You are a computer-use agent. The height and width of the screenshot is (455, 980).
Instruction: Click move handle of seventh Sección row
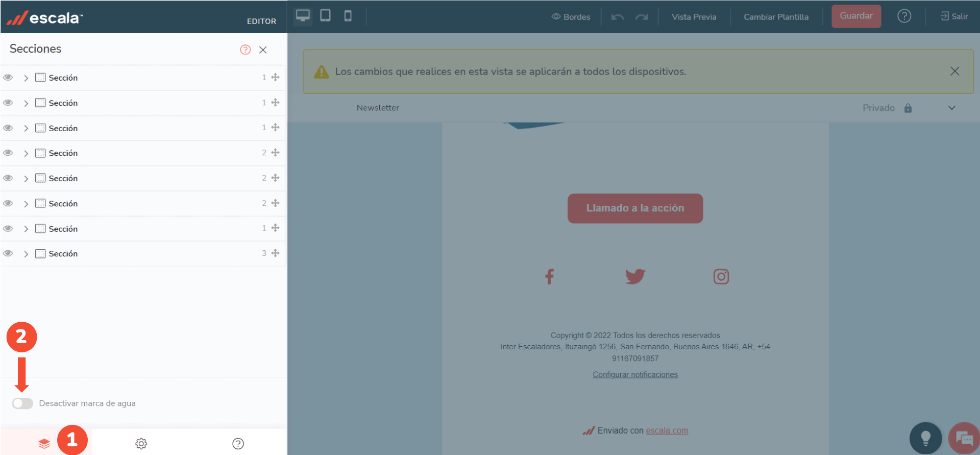tap(275, 228)
